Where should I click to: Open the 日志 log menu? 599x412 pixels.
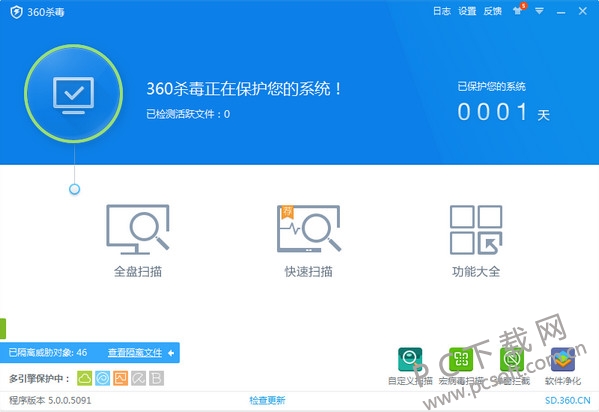442,11
